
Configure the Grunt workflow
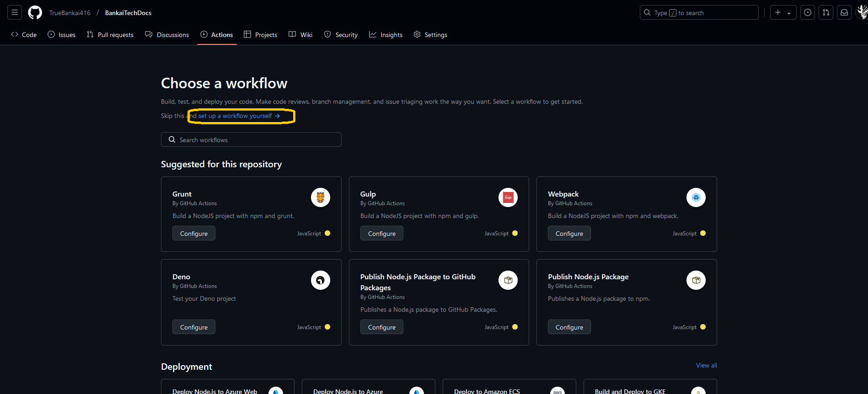click(193, 234)
